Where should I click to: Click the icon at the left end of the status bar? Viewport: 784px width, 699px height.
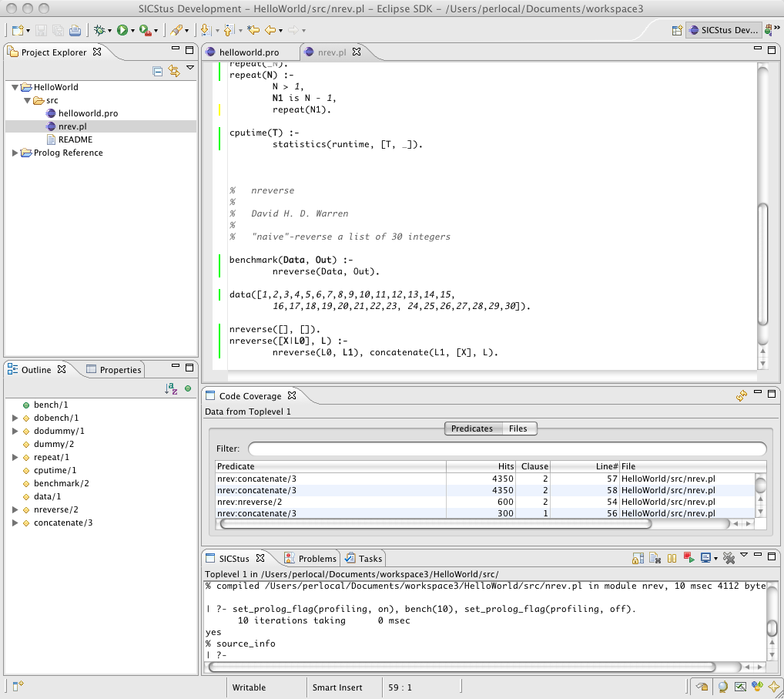tap(18, 686)
